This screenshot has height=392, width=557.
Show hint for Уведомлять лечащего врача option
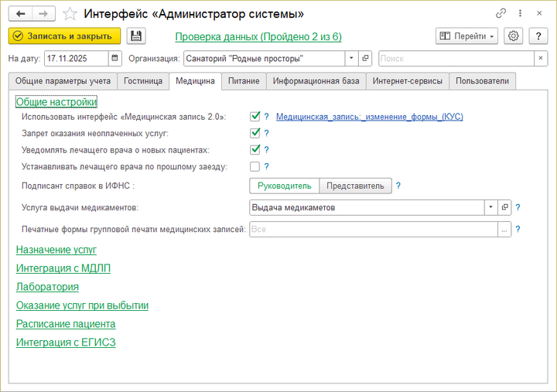(x=266, y=150)
